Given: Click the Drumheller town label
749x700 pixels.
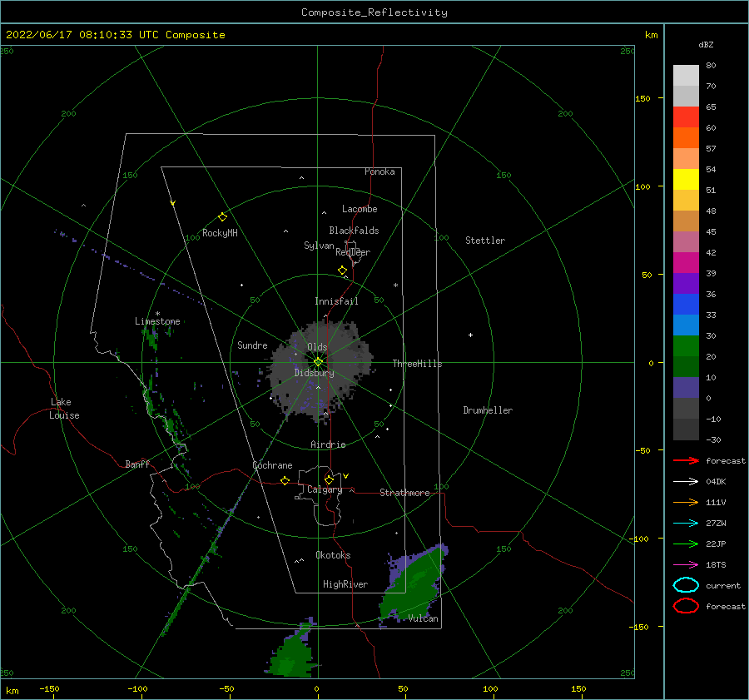Looking at the screenshot, I should (488, 410).
